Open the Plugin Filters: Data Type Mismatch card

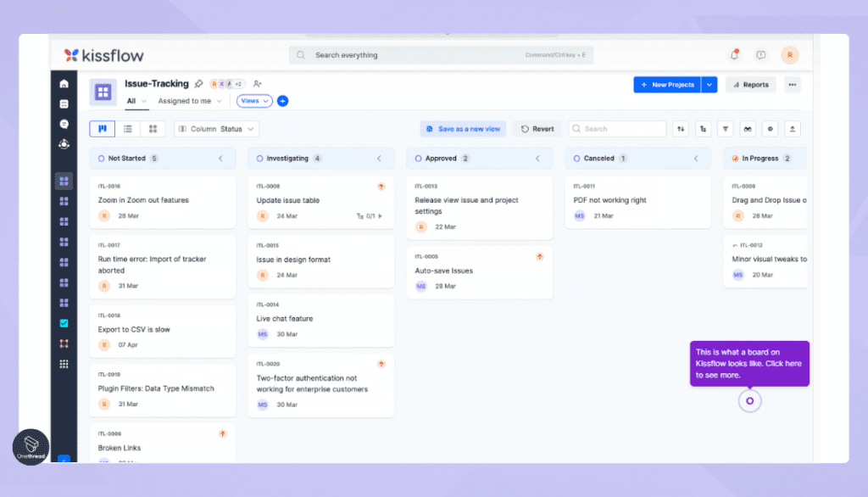coord(163,391)
